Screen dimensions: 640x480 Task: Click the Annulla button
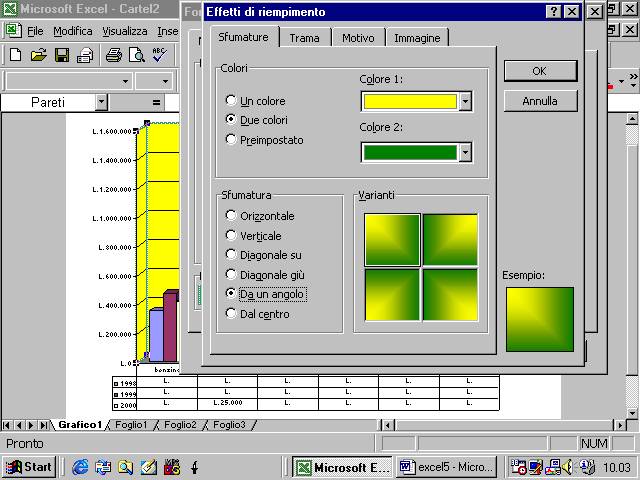540,101
